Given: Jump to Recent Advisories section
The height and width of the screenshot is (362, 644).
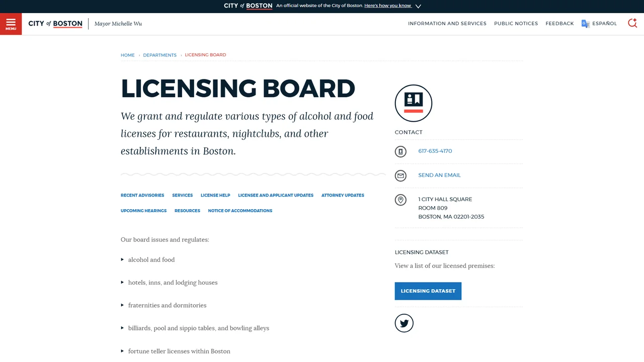Looking at the screenshot, I should click(142, 196).
